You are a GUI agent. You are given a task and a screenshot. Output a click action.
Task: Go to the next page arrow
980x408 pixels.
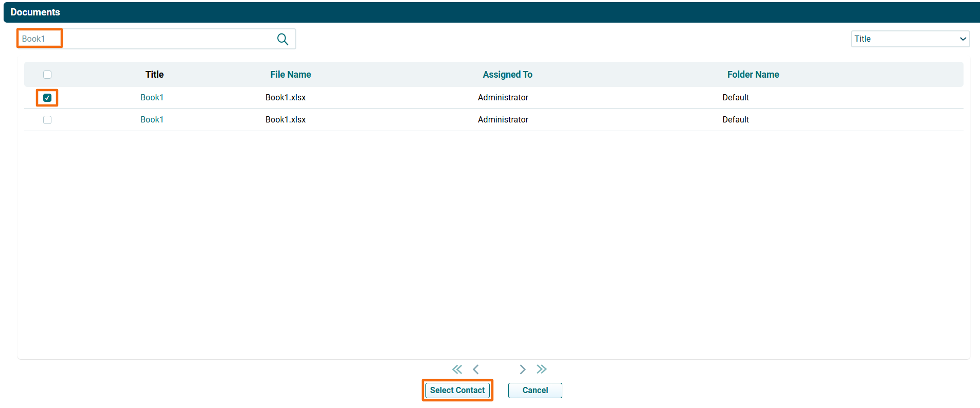[x=522, y=369]
